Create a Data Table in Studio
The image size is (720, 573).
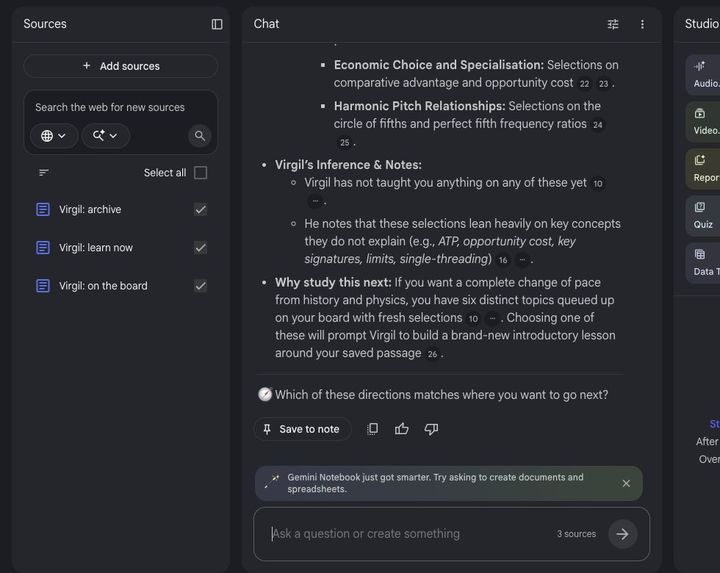click(703, 263)
